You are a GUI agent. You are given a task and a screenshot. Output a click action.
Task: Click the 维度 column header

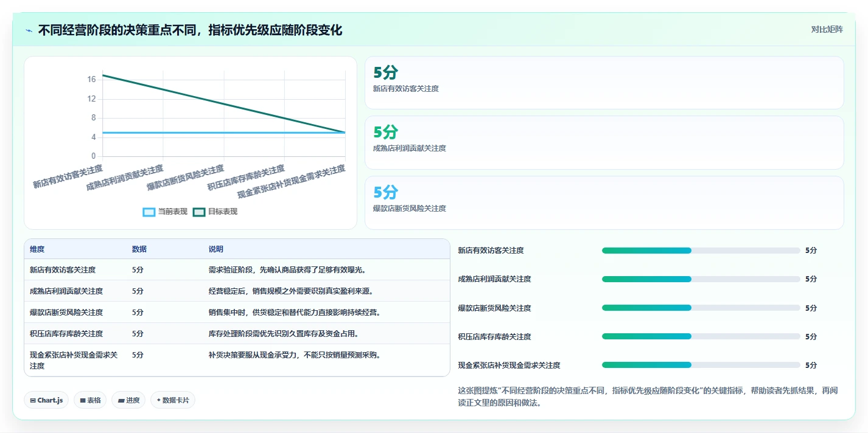pos(37,249)
